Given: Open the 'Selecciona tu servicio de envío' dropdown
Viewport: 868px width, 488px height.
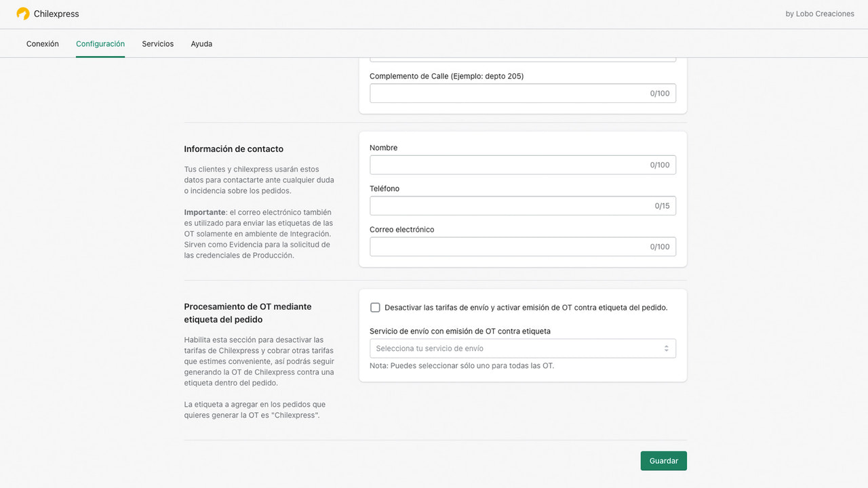Looking at the screenshot, I should 522,347.
